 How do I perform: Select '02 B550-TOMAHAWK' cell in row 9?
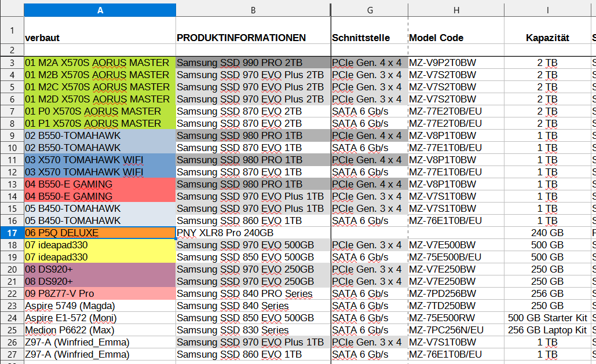click(100, 135)
